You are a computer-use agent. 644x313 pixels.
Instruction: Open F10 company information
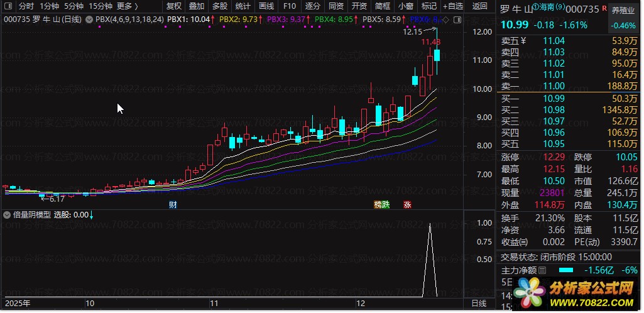(290, 6)
